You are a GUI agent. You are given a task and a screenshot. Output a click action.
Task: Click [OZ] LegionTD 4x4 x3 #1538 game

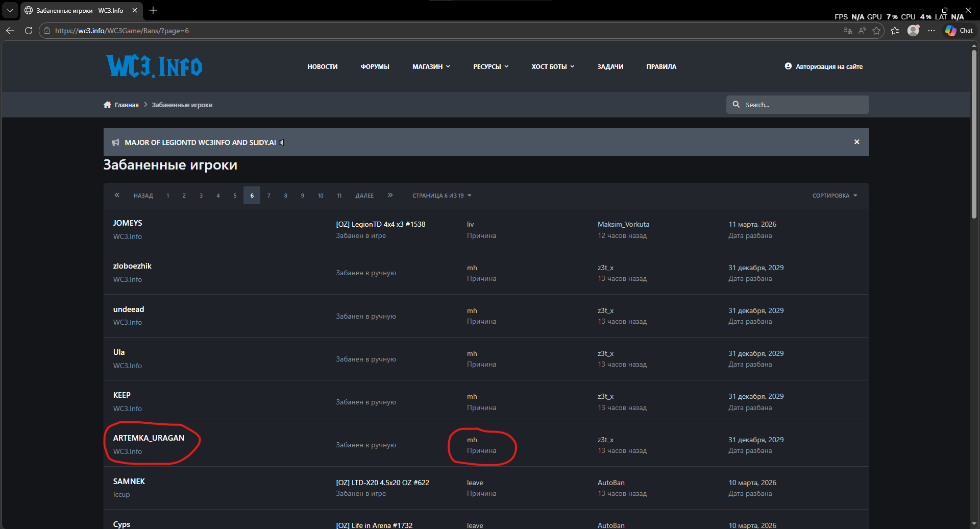click(380, 224)
